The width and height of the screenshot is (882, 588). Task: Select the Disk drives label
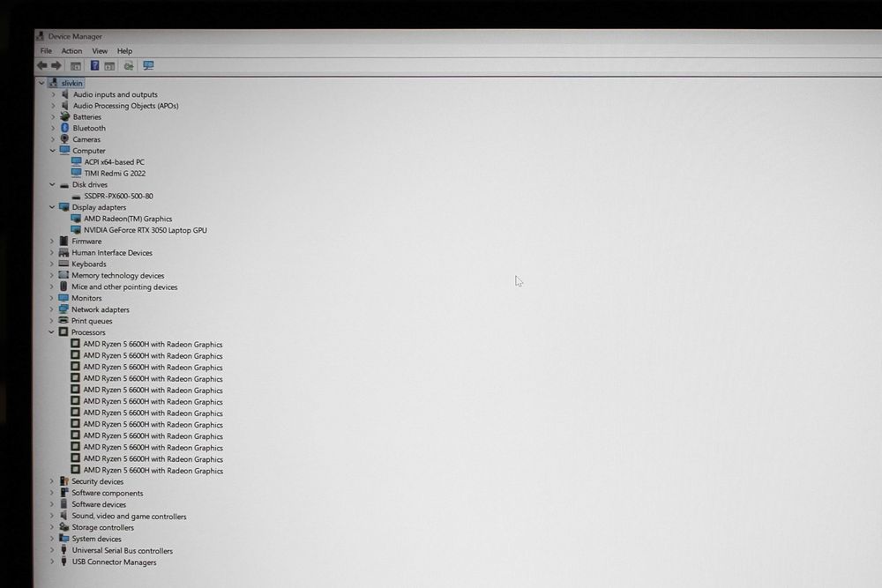click(x=89, y=184)
